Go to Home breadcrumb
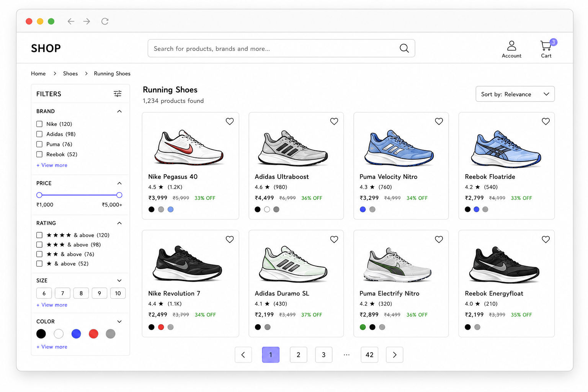This screenshot has width=588, height=392. [x=38, y=73]
